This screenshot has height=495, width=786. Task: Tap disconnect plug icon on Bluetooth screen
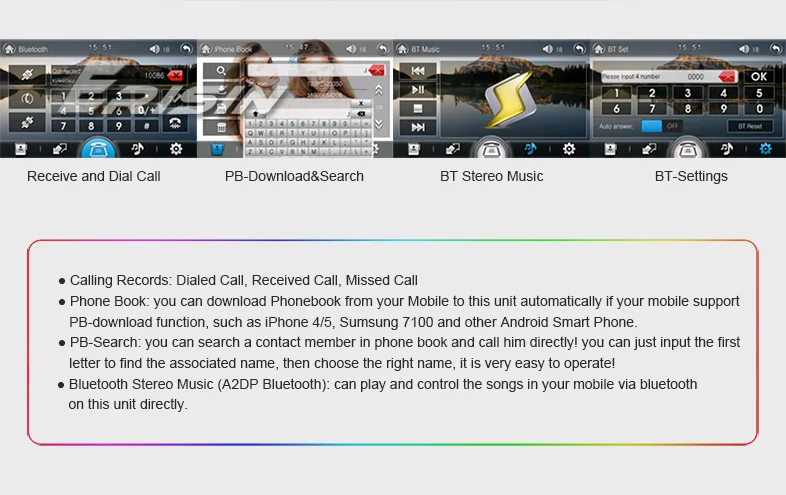[27, 122]
